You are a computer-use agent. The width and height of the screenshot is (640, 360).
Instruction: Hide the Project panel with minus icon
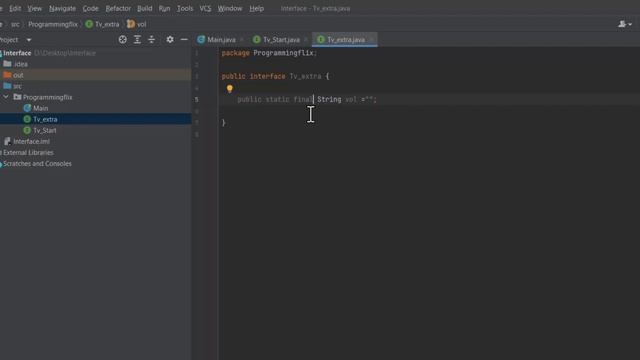point(184,40)
